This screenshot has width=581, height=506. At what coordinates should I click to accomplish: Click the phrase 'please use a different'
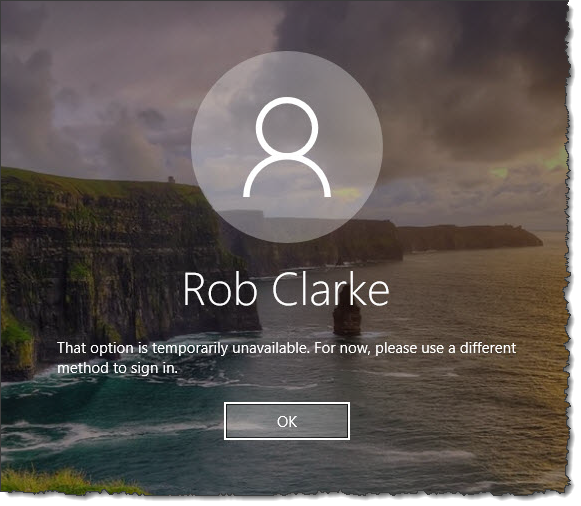446,349
